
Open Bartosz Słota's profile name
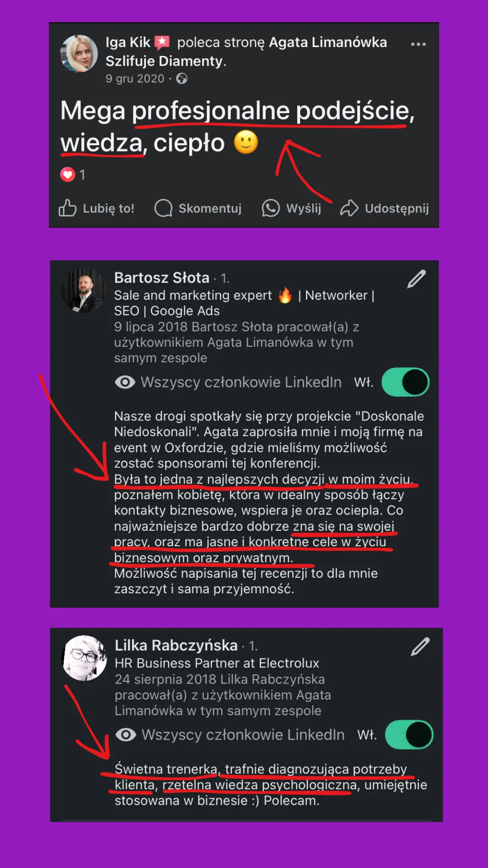162,278
